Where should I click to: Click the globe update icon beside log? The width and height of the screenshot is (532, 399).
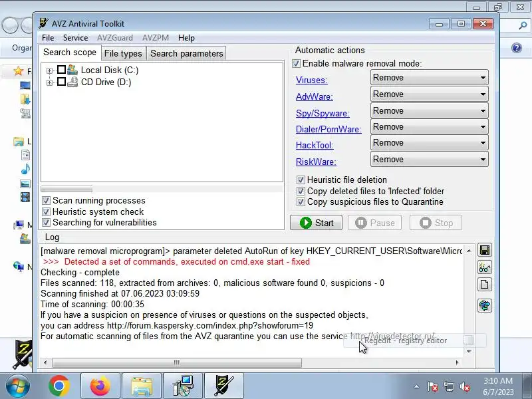click(x=485, y=306)
